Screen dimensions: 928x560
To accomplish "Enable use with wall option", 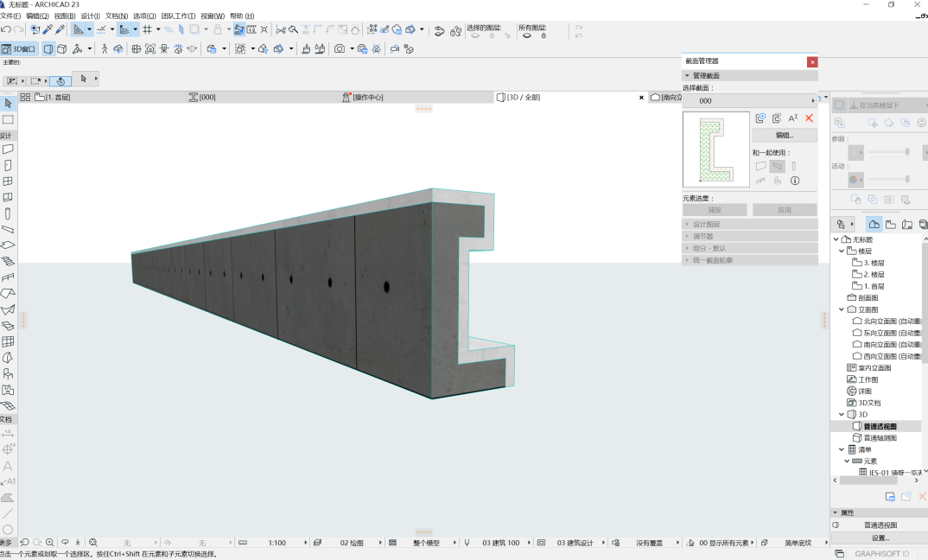I will pos(761,166).
